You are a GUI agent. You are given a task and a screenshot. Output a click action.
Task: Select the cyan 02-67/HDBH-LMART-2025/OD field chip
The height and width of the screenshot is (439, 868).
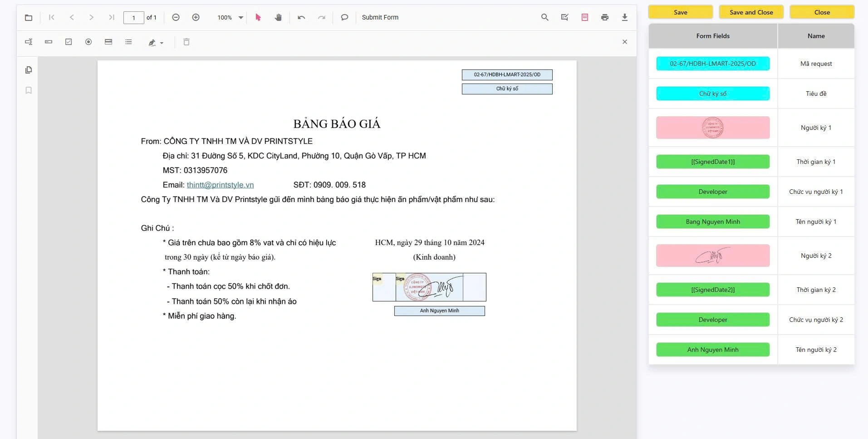coord(713,64)
